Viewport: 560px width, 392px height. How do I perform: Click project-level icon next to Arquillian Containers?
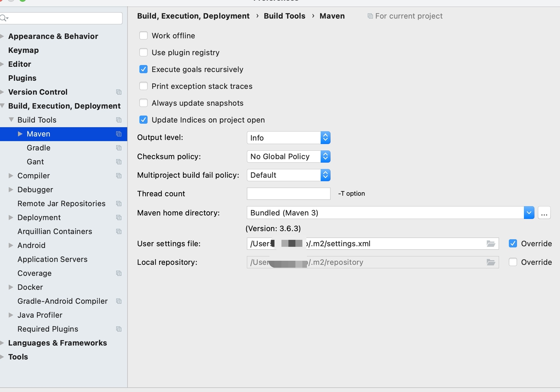pos(119,231)
